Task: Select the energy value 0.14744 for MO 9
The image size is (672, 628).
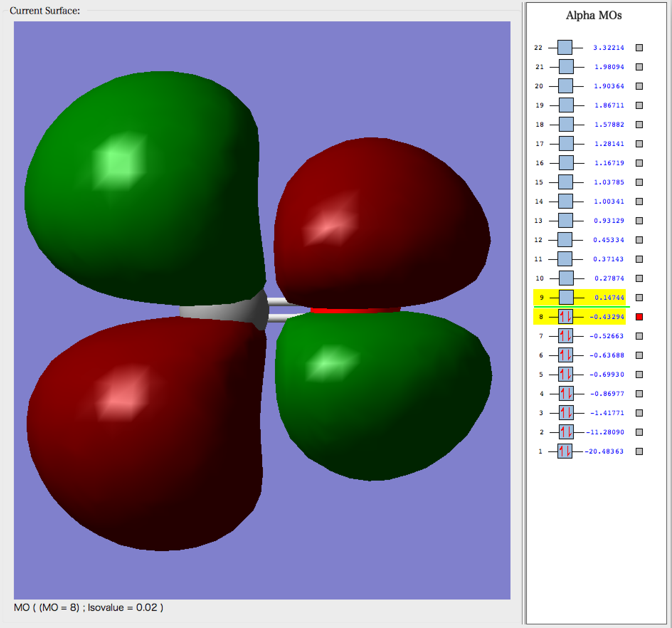Action: coord(609,297)
